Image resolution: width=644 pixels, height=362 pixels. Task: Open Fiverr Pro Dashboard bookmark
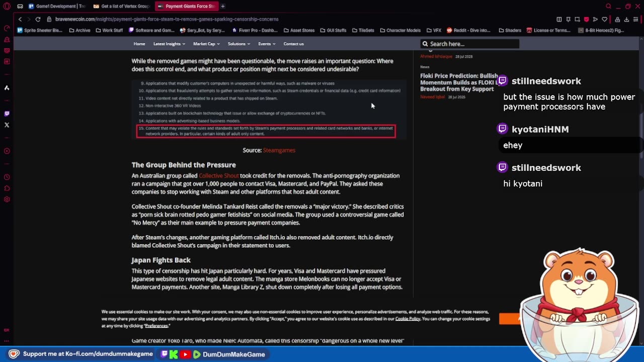click(256, 30)
